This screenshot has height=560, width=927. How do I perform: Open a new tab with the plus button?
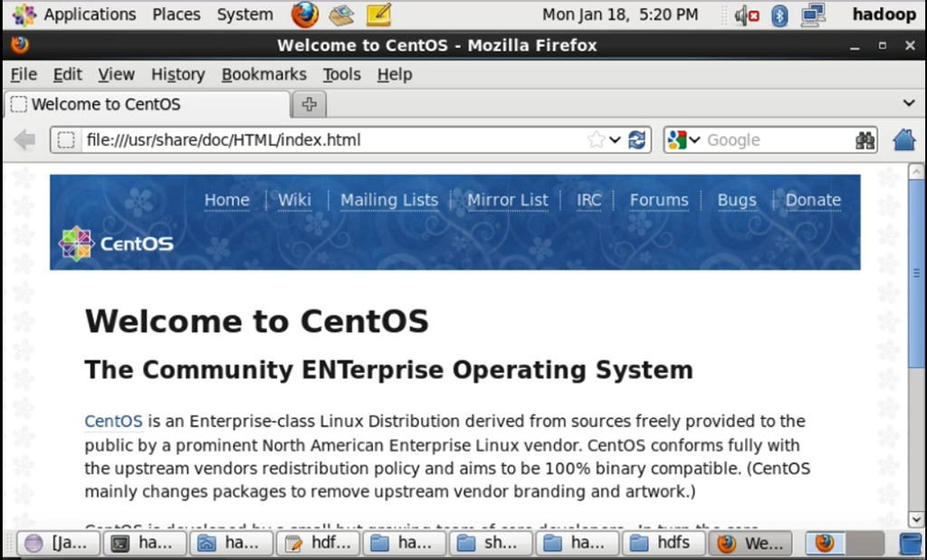point(310,105)
